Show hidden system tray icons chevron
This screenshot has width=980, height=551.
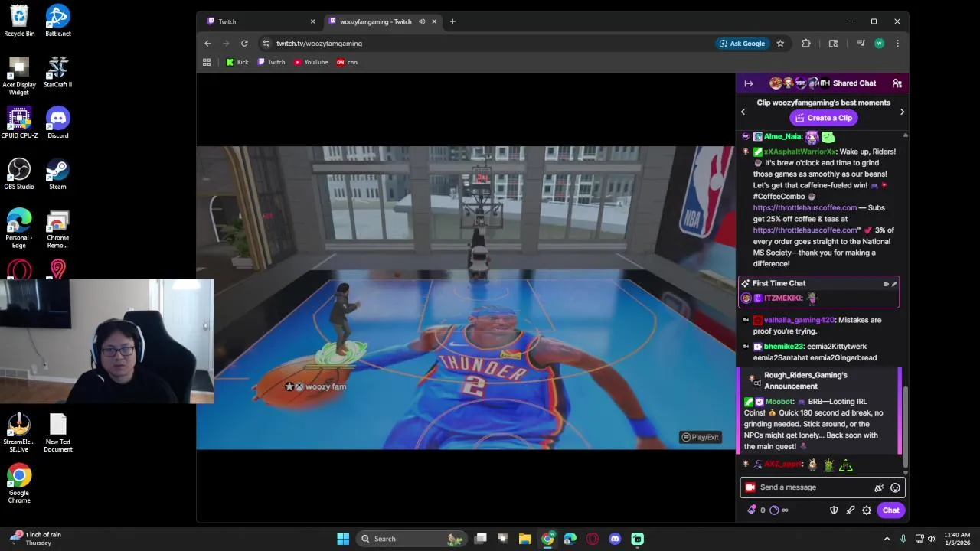pos(887,539)
